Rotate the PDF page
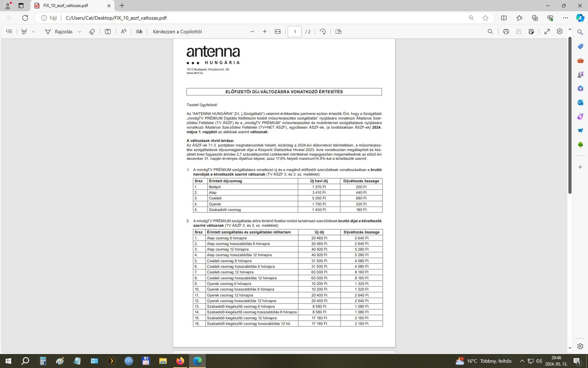This screenshot has width=588, height=368. (x=323, y=32)
